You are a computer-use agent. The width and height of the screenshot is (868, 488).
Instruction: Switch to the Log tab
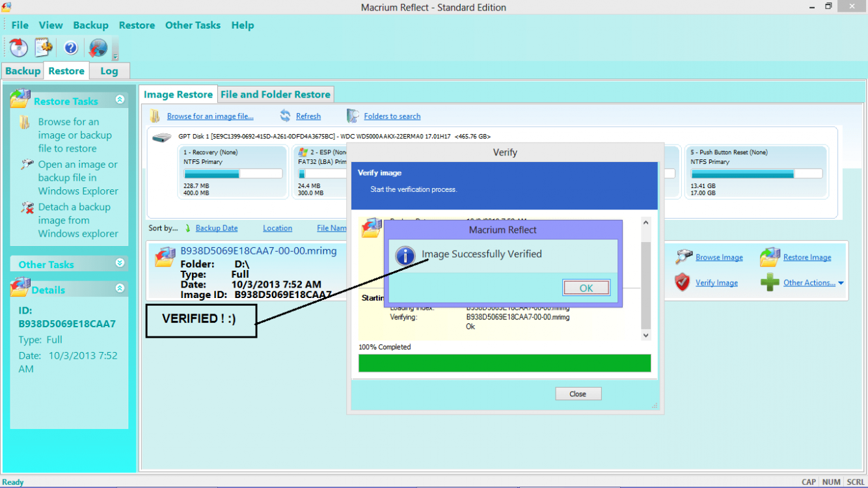point(109,71)
